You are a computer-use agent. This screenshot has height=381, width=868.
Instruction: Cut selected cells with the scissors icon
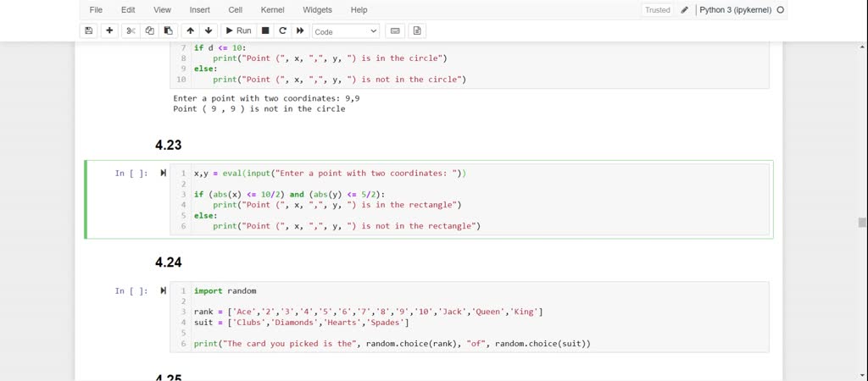[131, 31]
